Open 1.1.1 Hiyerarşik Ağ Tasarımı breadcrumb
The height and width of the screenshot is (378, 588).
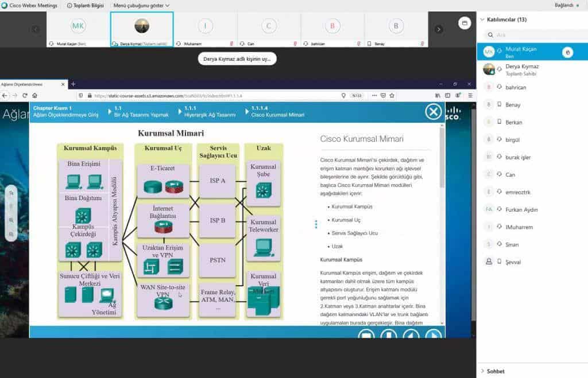tap(210, 112)
